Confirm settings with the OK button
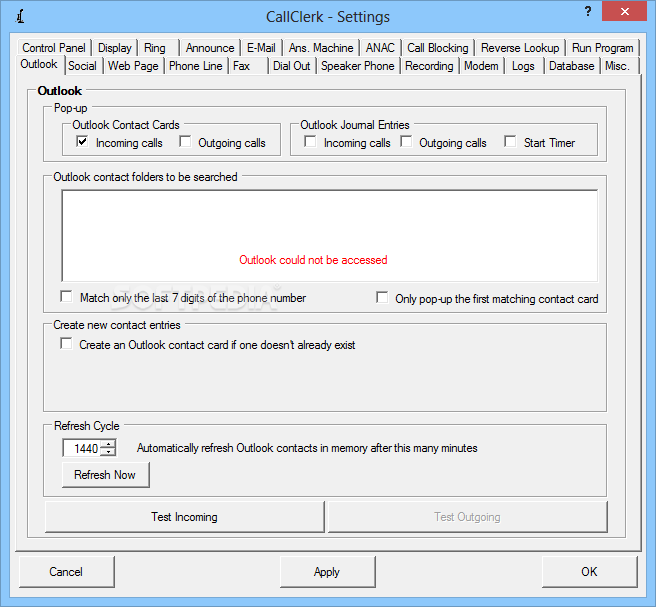Screen dimensions: 656x607 click(589, 572)
